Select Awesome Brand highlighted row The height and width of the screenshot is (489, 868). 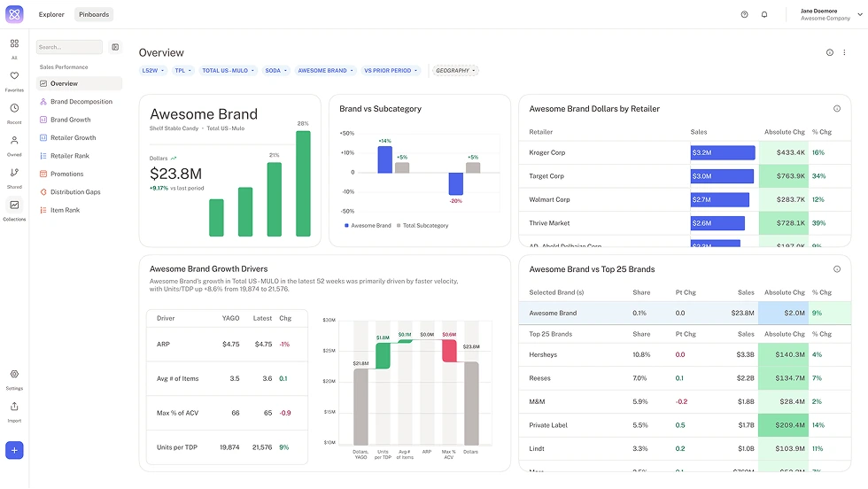tap(685, 314)
